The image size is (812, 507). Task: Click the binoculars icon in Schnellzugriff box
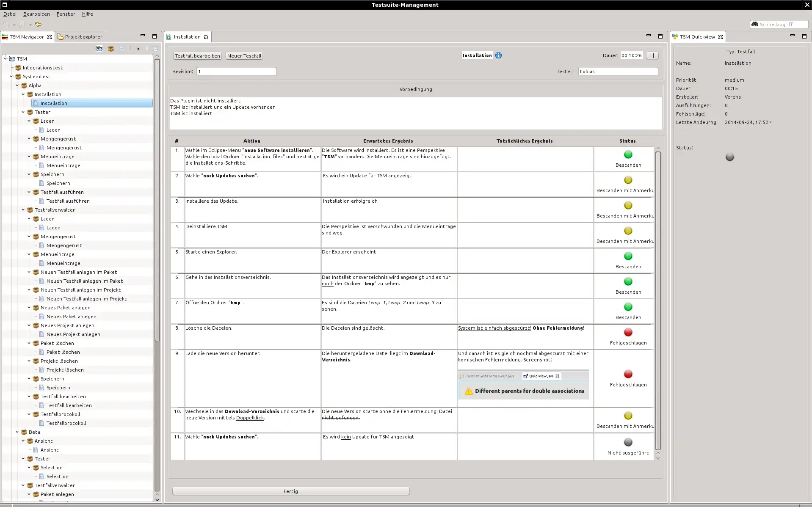755,24
